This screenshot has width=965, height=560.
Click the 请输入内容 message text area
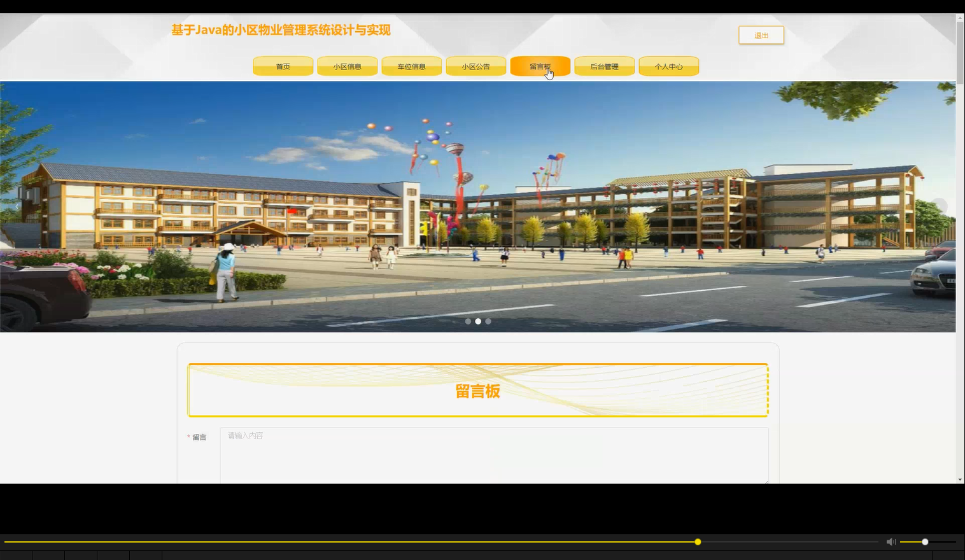point(495,455)
